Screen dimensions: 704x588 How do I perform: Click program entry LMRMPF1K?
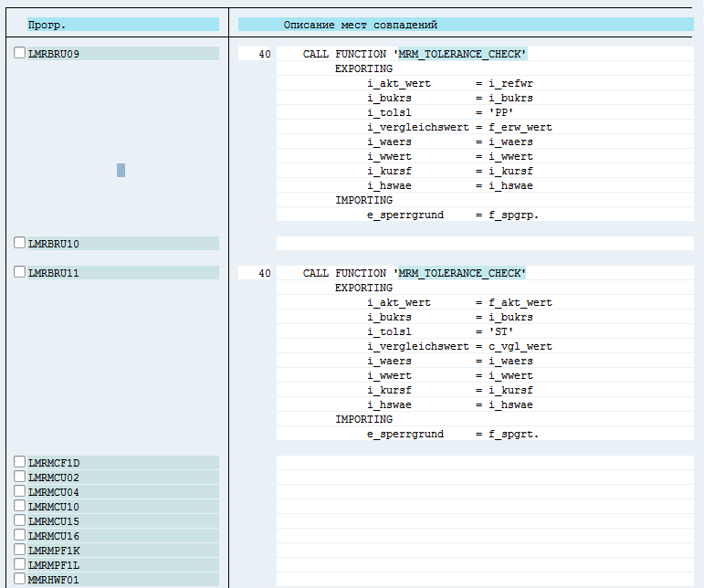click(x=54, y=551)
